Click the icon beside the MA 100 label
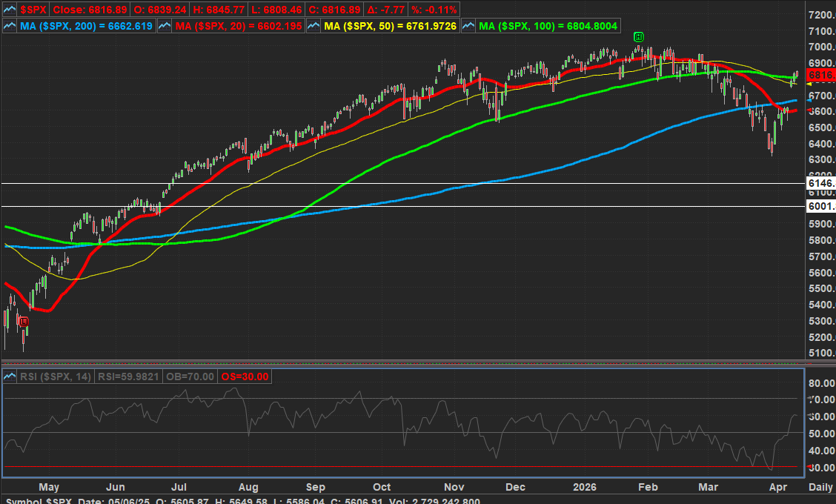 [468, 26]
